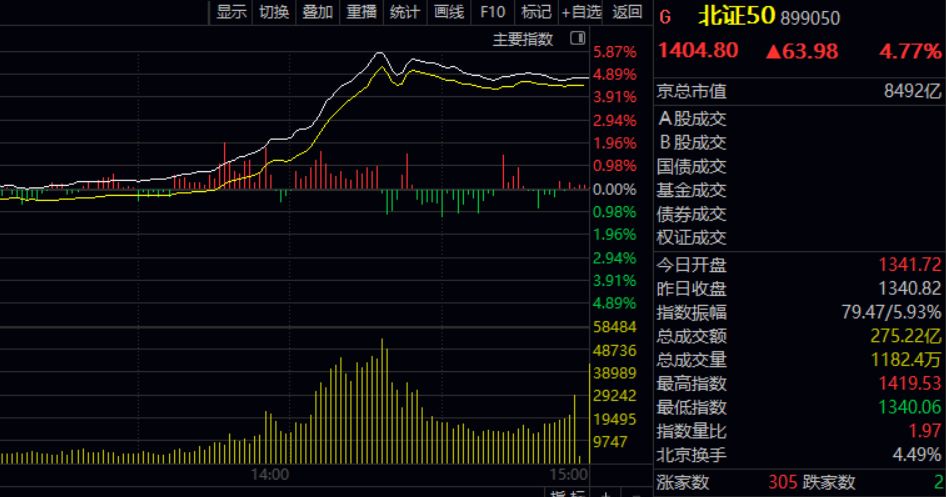
Task: Click index code 899050
Action: click(x=810, y=18)
